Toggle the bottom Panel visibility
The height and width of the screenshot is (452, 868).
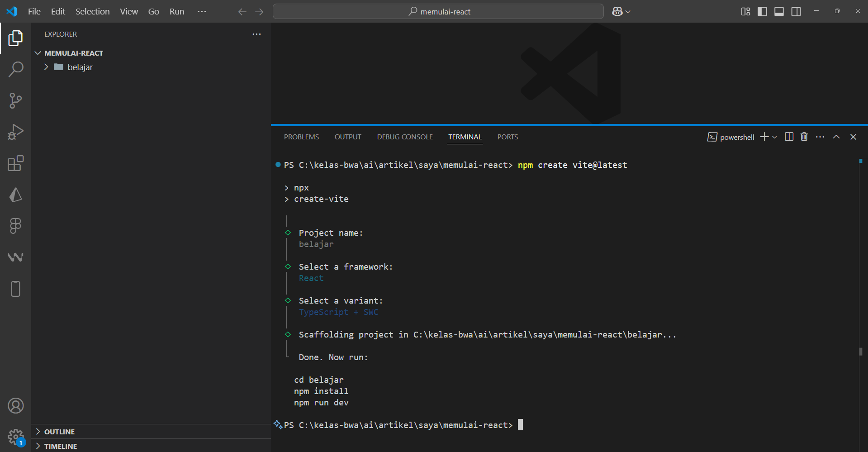click(779, 11)
